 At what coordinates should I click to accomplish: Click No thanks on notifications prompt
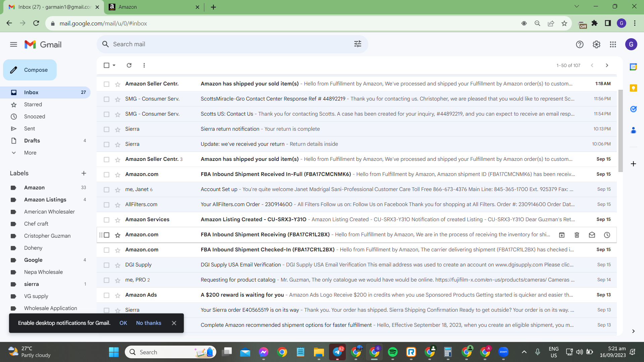click(149, 323)
